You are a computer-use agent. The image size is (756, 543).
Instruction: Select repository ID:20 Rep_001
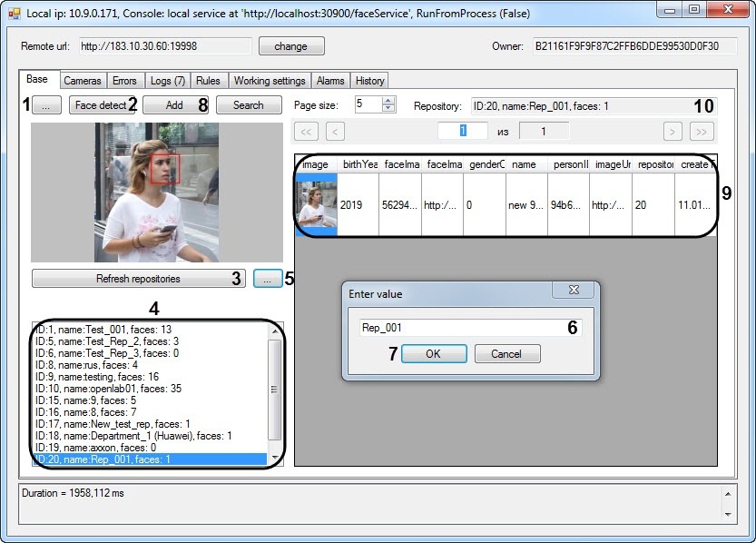coord(150,459)
